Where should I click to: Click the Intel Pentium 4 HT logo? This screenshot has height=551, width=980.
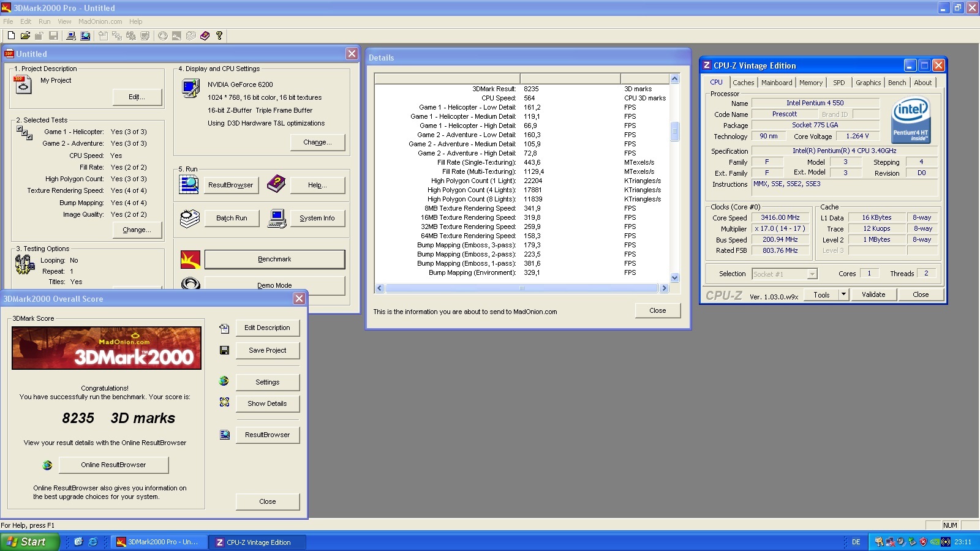[x=911, y=121]
